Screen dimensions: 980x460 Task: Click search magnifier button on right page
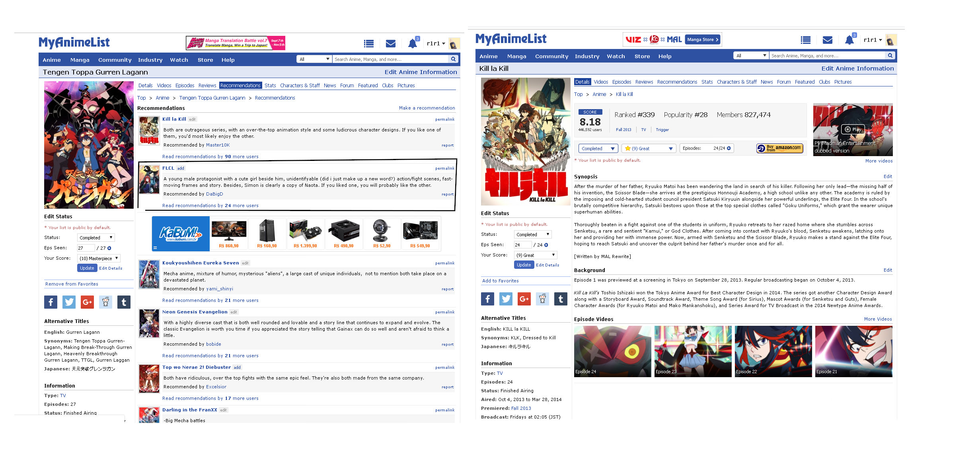pos(890,56)
